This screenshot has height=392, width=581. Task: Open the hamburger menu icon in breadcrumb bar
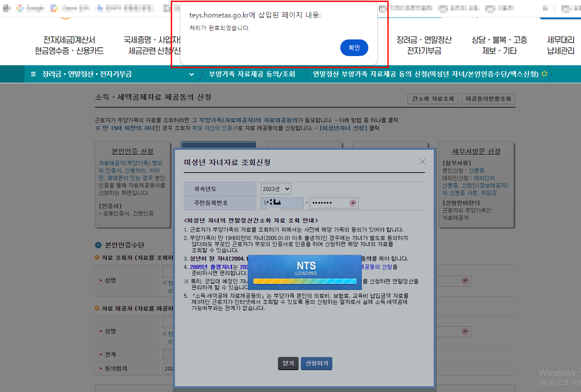coord(34,74)
